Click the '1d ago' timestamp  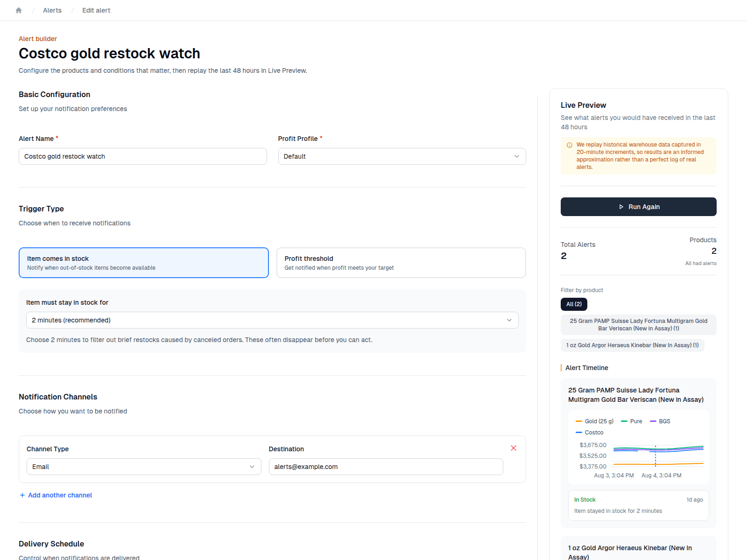pos(695,500)
